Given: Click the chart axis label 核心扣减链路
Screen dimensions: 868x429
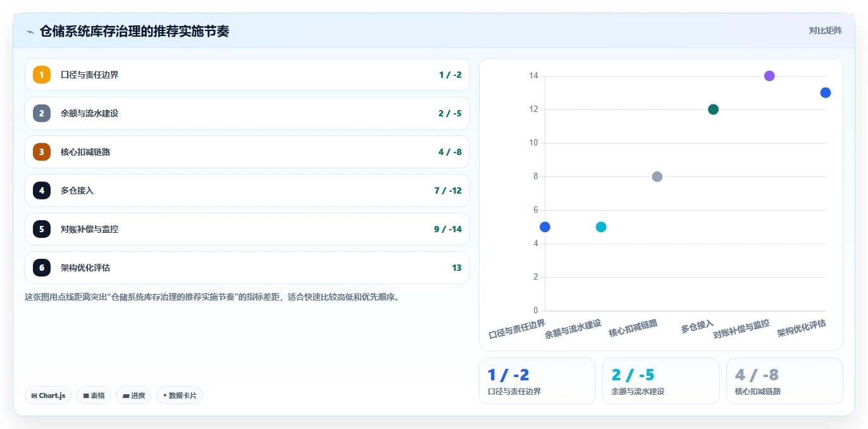Looking at the screenshot, I should [633, 328].
